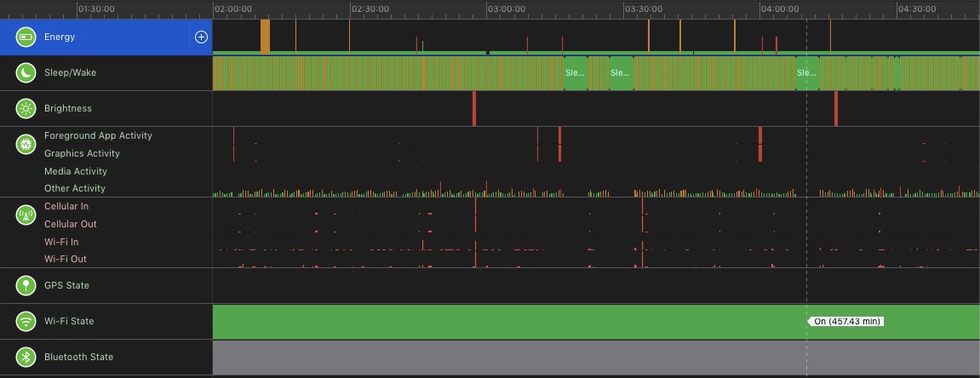980x378 pixels.
Task: Select the Brightness track label
Action: [67, 108]
